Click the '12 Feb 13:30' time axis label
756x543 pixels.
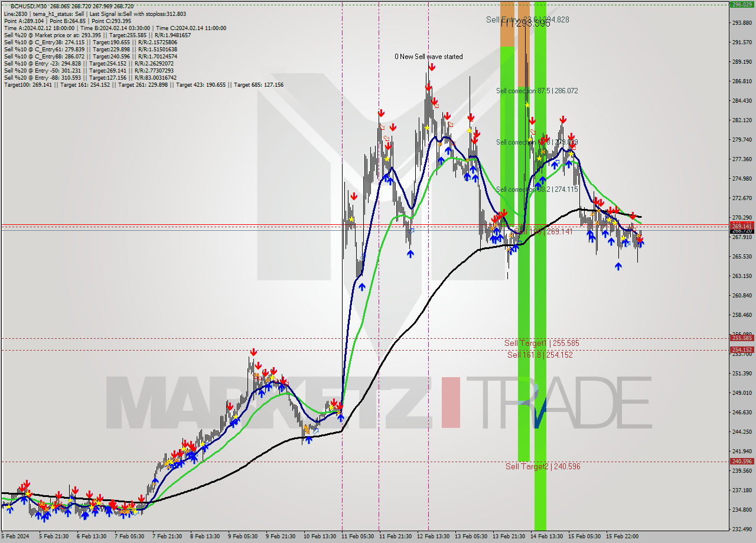coord(433,536)
